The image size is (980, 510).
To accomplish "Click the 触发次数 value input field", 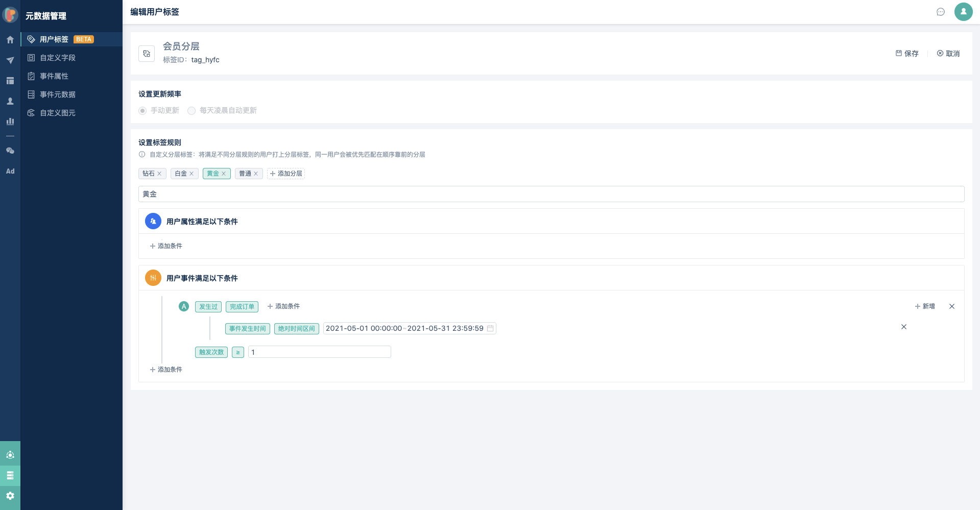I will tap(320, 352).
